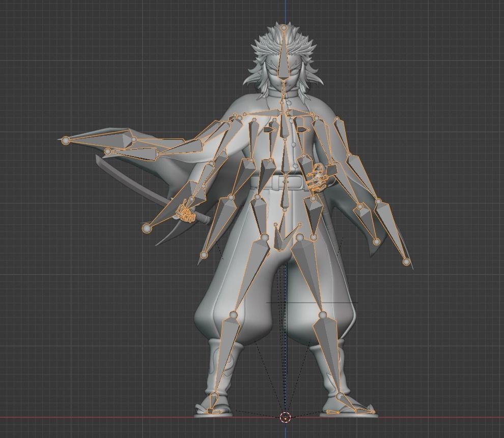
Task: Click the head bone tip joint atop the hair
Action: click(x=284, y=28)
